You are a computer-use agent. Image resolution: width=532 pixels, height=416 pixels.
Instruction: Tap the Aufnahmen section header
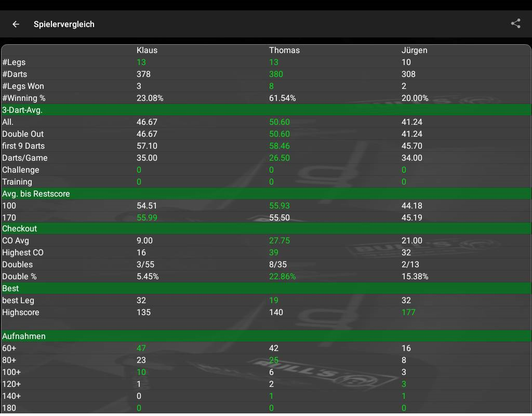tap(23, 336)
